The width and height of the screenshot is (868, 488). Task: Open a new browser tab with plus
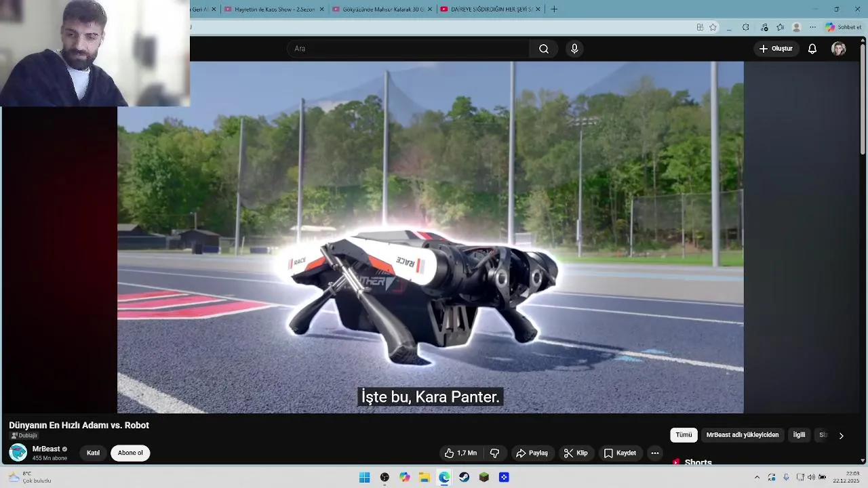coord(554,9)
